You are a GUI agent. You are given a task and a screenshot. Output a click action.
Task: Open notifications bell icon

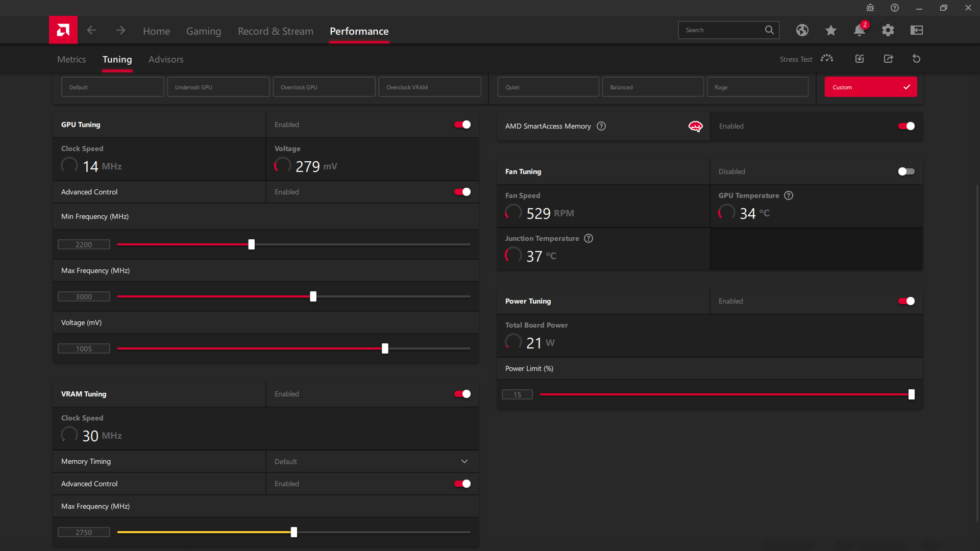click(860, 30)
